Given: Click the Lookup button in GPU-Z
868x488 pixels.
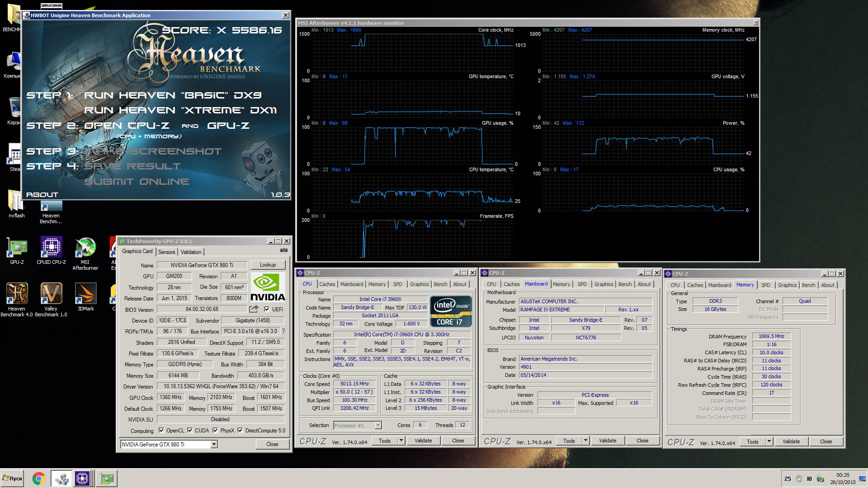Looking at the screenshot, I should point(268,265).
